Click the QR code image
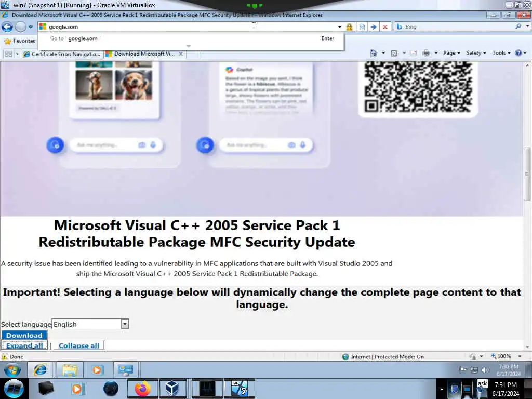Viewport: 532px width, 399px height. pos(418,87)
